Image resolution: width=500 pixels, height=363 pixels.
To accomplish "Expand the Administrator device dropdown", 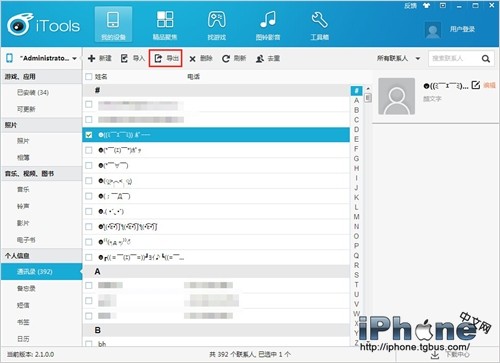I will 74,58.
